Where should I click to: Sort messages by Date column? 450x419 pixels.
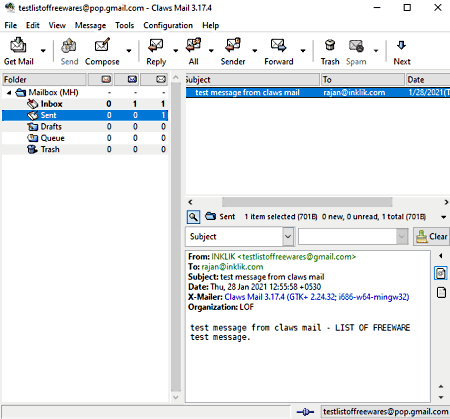coord(428,80)
